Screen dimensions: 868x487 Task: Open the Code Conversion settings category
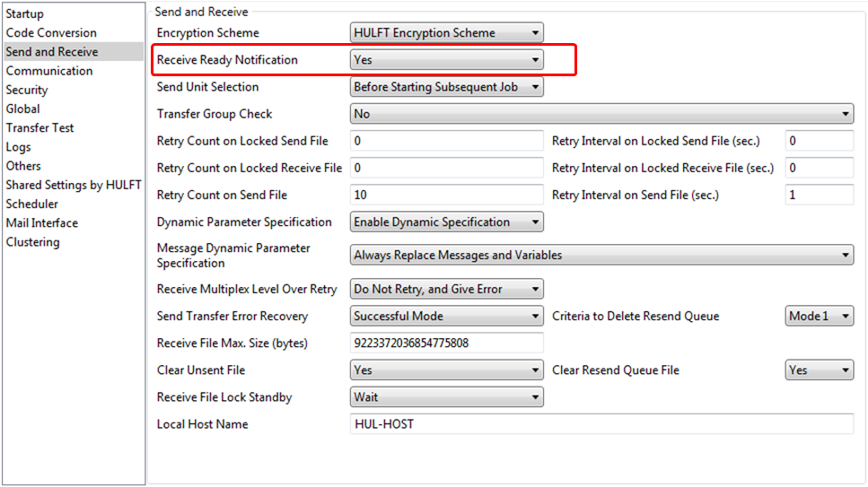[x=51, y=33]
